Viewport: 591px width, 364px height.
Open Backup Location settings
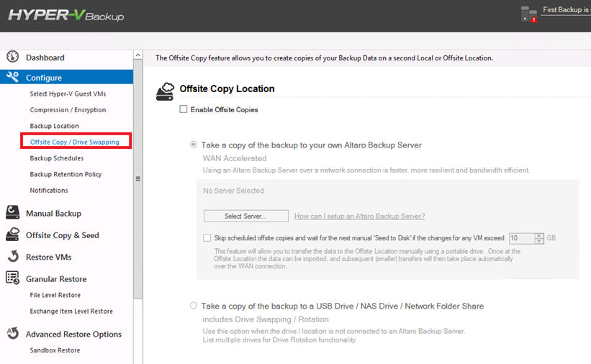[54, 126]
